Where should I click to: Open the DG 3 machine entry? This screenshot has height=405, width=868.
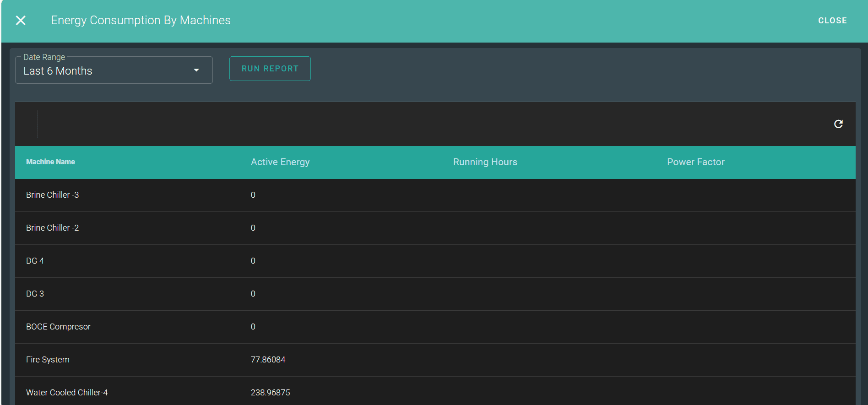tap(35, 294)
